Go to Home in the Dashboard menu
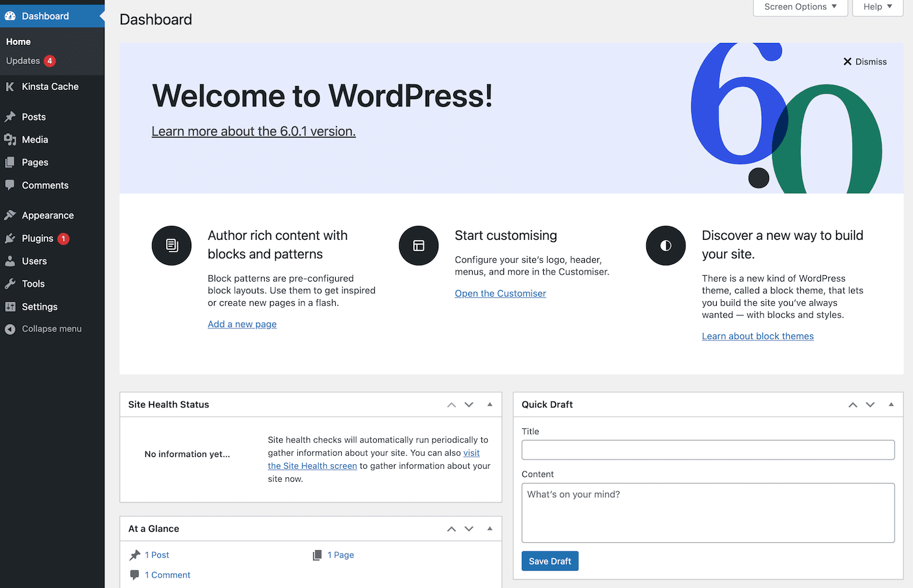The height and width of the screenshot is (588, 913). [18, 41]
